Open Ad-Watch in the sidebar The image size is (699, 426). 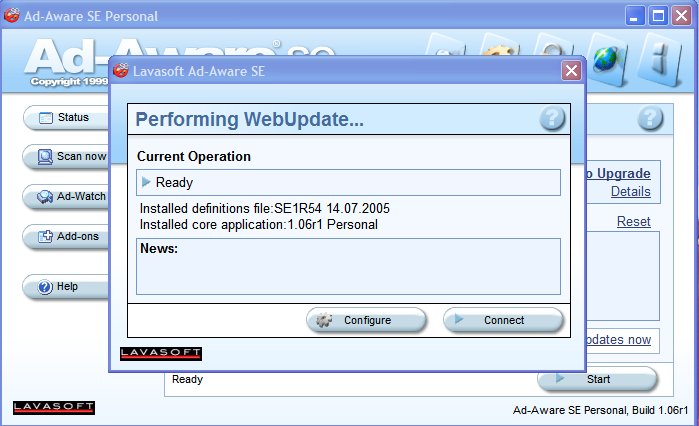click(66, 197)
